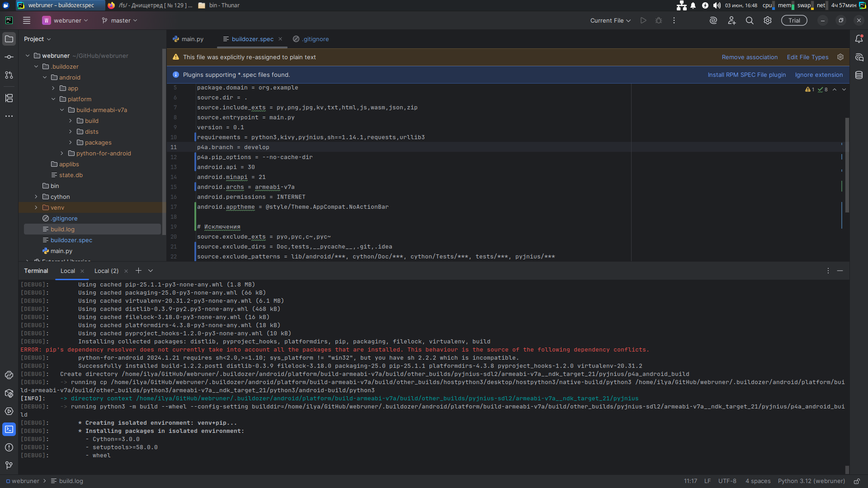Expand the cython folder
Screen dimensions: 868x488
point(36,197)
